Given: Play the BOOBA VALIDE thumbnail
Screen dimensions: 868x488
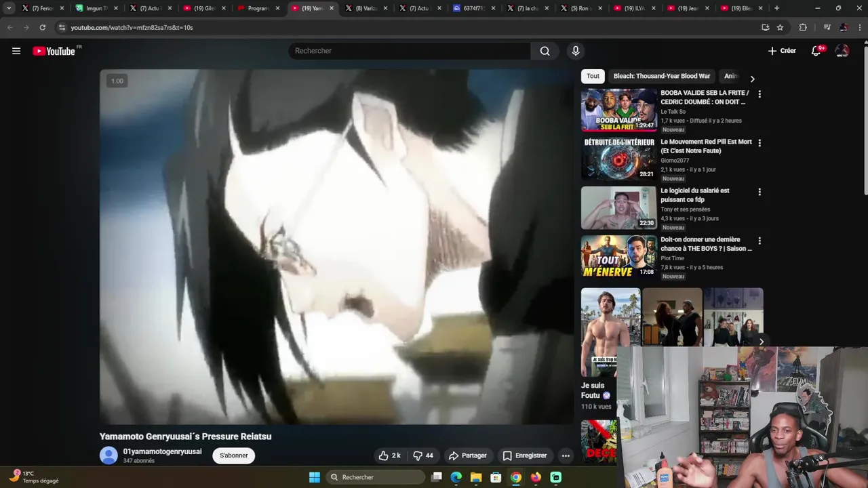Looking at the screenshot, I should [618, 110].
